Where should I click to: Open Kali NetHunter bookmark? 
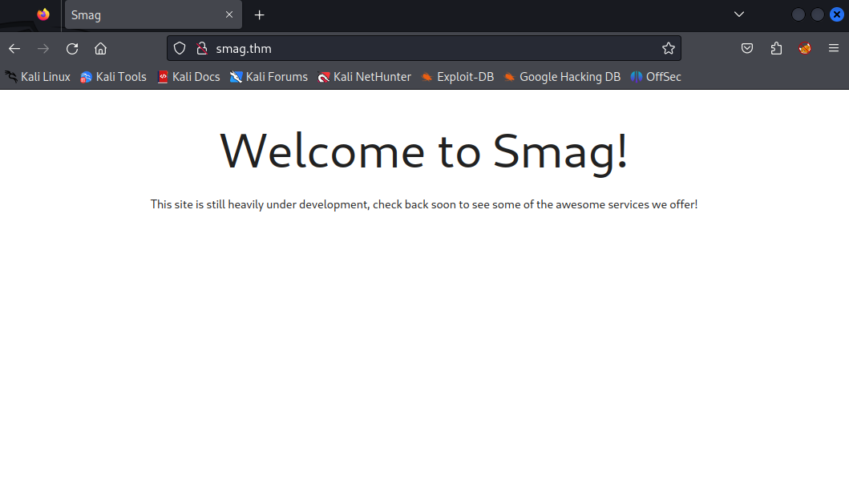tap(365, 77)
